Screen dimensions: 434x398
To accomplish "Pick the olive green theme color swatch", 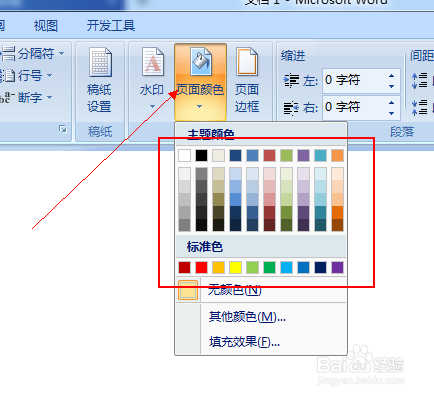I will [x=286, y=156].
